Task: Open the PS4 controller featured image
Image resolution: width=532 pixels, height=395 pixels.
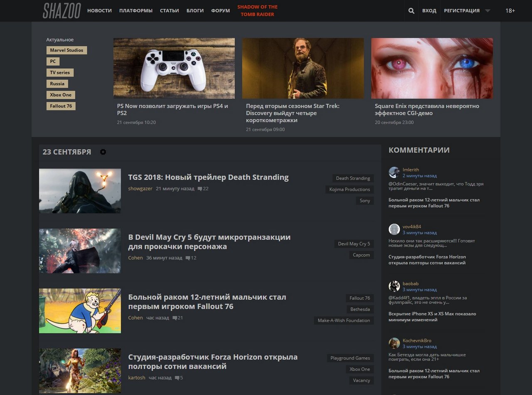Action: 174,68
